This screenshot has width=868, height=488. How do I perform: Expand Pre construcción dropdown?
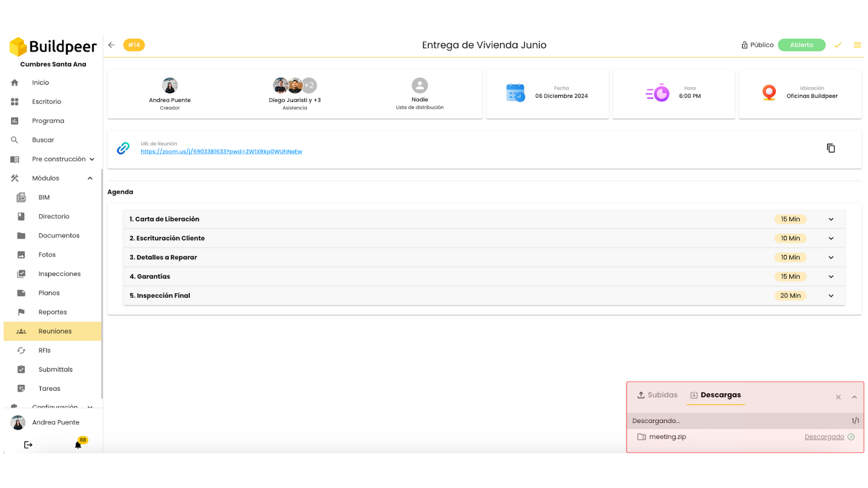[x=92, y=159]
